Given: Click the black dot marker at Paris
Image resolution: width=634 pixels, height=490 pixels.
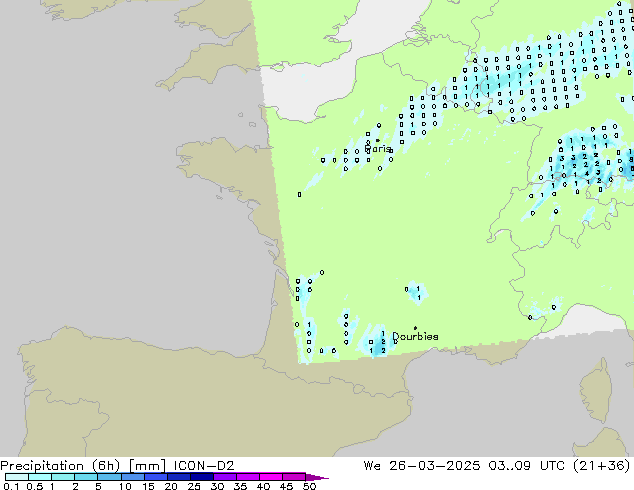Looking at the screenshot, I should click(378, 140).
